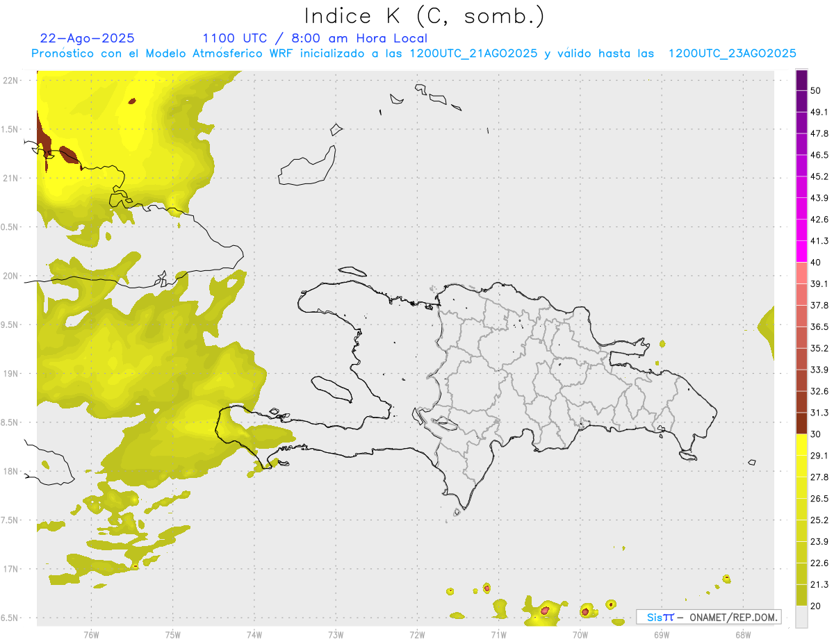Click the '29.1' colorbar value

819,456
